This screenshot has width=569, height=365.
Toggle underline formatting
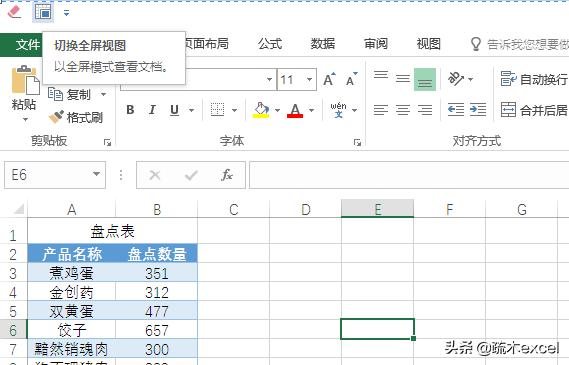coord(175,110)
